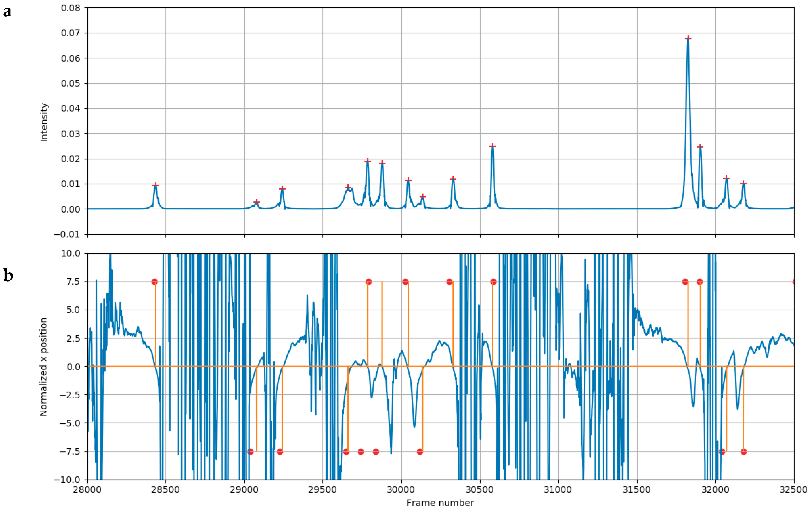Click the upper red dot near frame 30580
812x512 pixels.
pos(493,282)
